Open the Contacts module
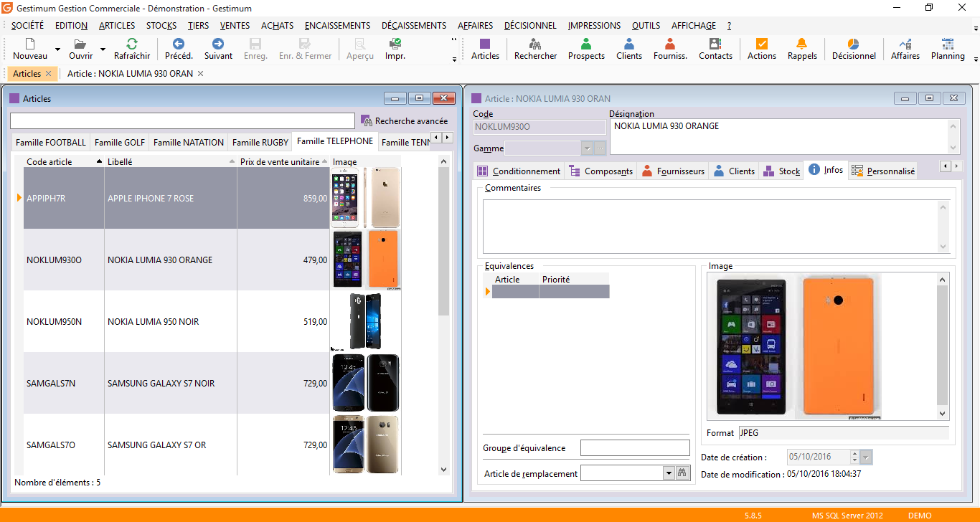Image resolution: width=980 pixels, height=522 pixels. (715, 49)
